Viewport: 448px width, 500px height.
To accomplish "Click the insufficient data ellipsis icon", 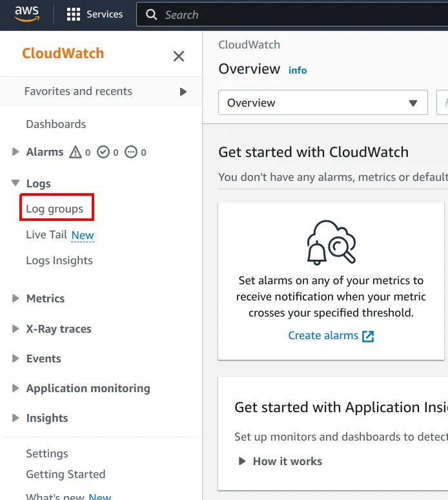I will tap(131, 152).
